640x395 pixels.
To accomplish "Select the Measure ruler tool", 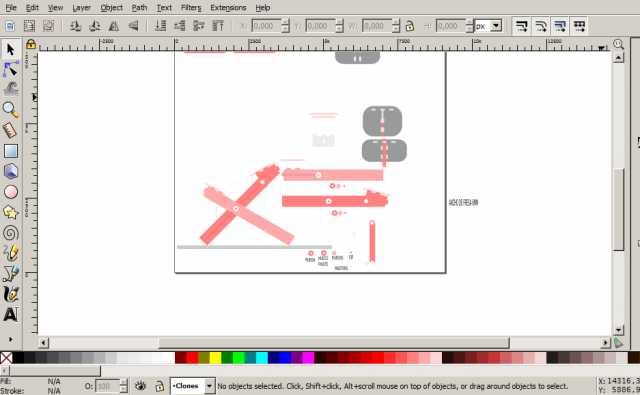I will 11,131.
